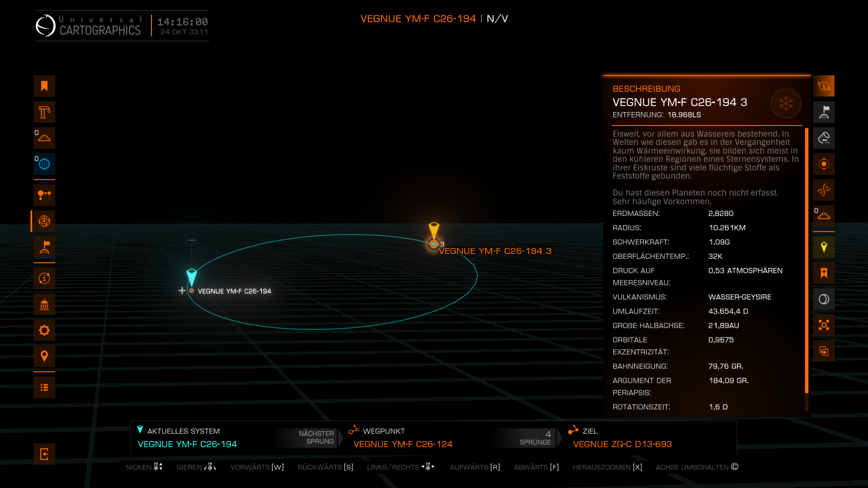Click the factions building icon
The image size is (868, 488).
pyautogui.click(x=44, y=305)
